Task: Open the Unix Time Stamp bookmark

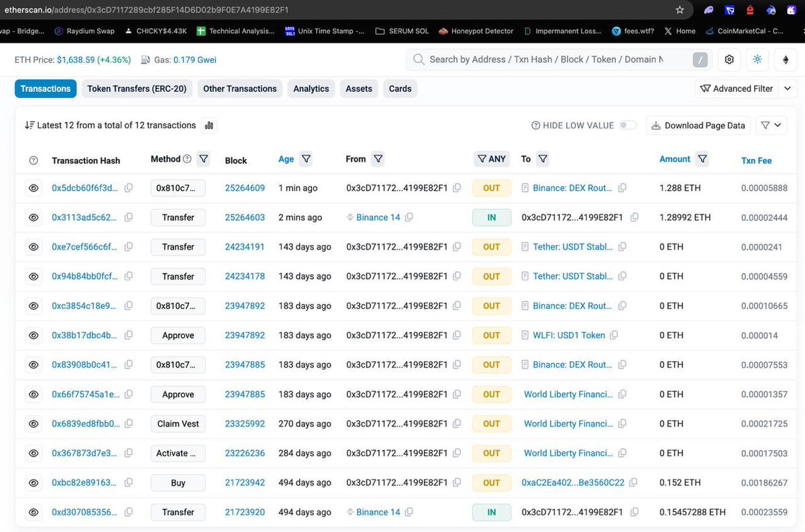Action: pyautogui.click(x=325, y=31)
